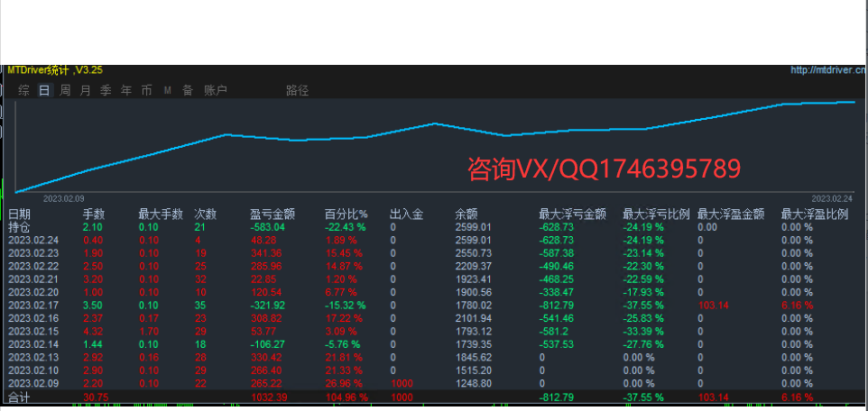Click the MTDriver统计 V3.25 title
Screen dimensions: 868x411
pyautogui.click(x=55, y=70)
